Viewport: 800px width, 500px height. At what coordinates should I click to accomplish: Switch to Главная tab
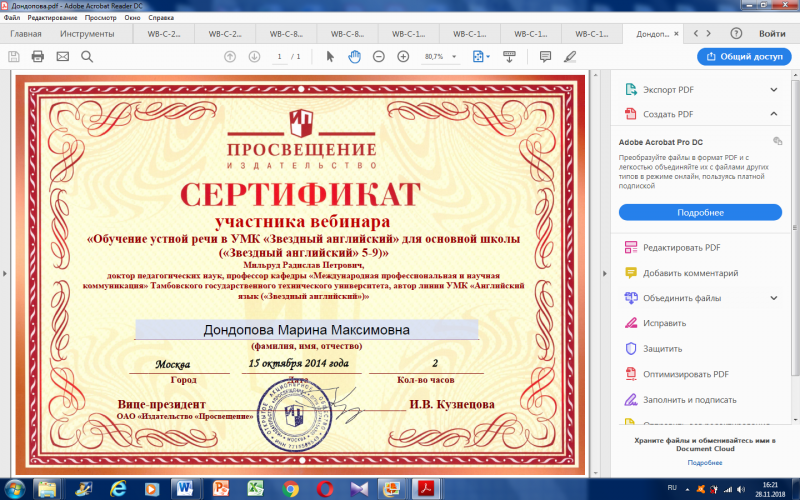pyautogui.click(x=26, y=34)
